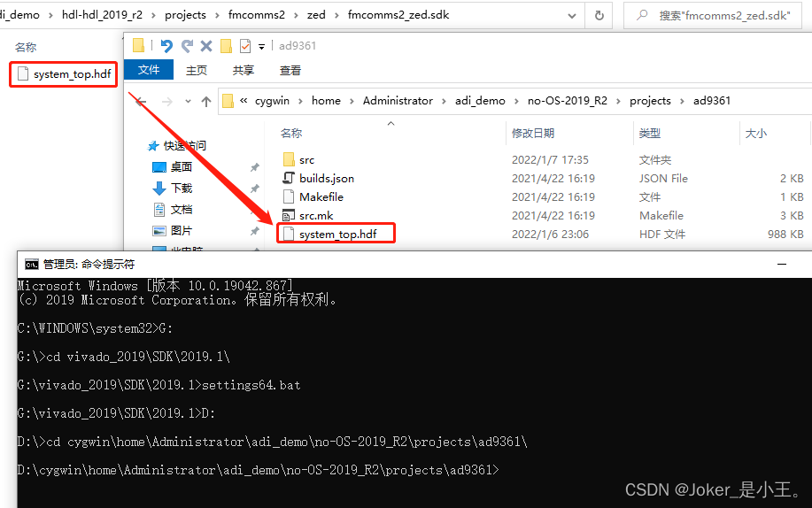The width and height of the screenshot is (812, 508).
Task: Click the pin icon next to 图片
Action: (255, 231)
